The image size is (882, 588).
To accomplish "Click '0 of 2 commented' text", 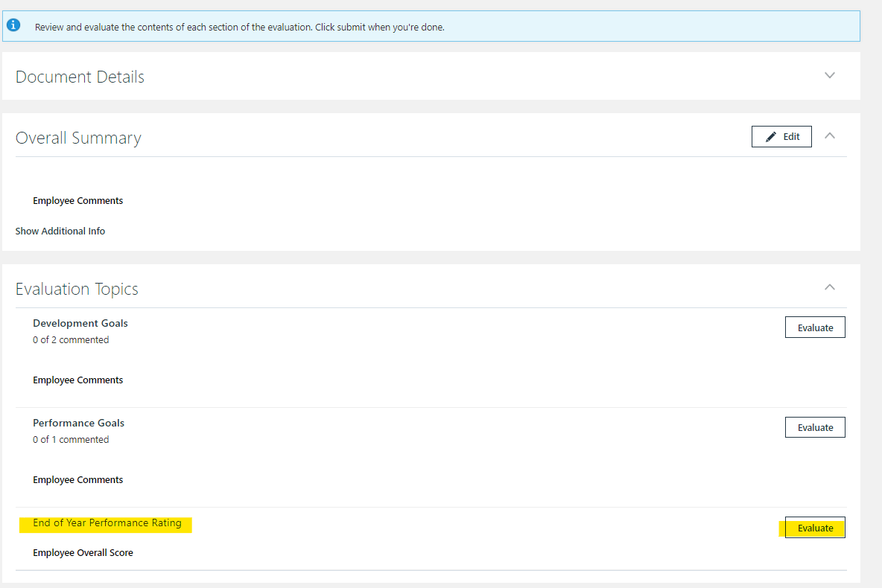I will tap(71, 340).
